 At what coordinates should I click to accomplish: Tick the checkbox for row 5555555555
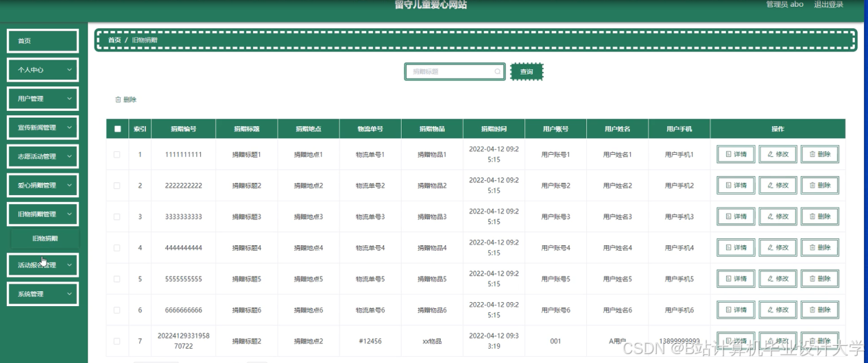pos(117,279)
